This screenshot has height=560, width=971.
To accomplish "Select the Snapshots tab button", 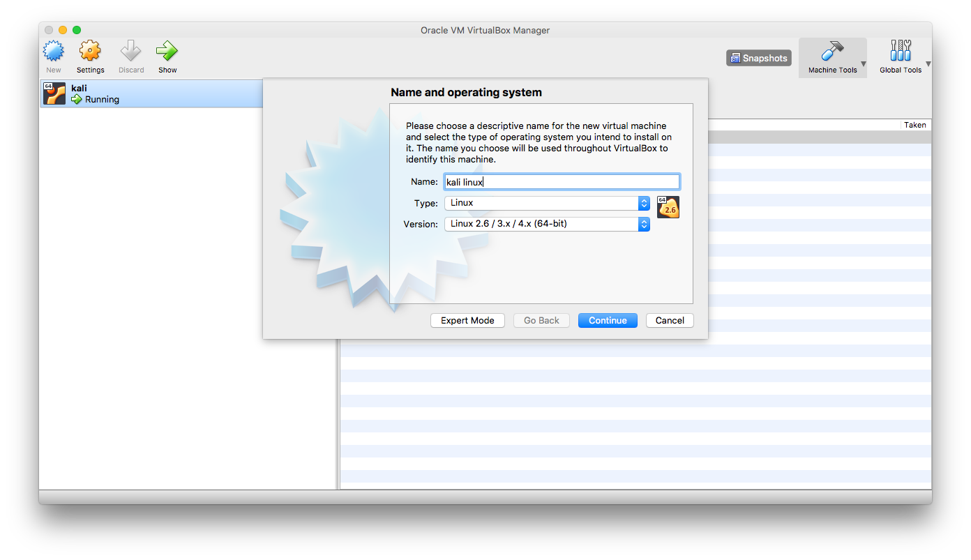I will (x=758, y=58).
